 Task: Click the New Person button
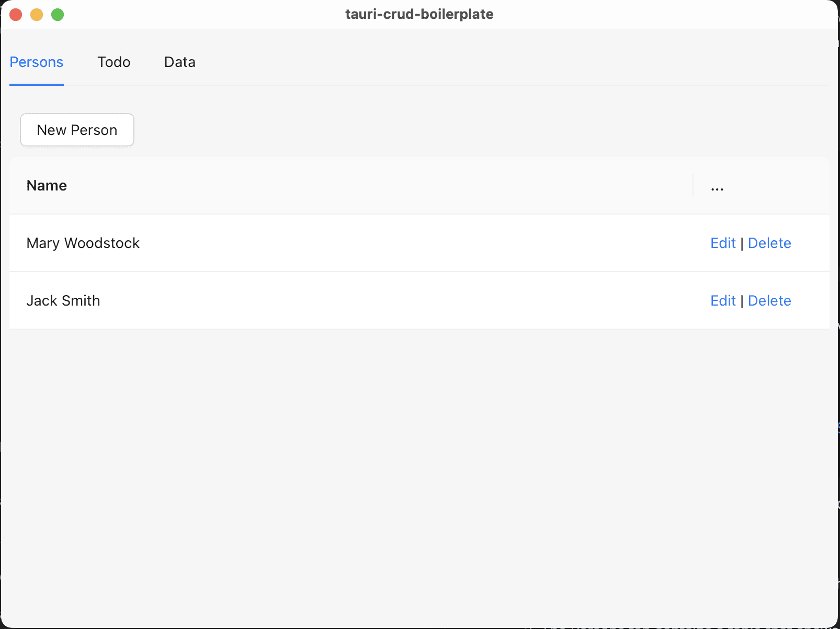click(77, 130)
